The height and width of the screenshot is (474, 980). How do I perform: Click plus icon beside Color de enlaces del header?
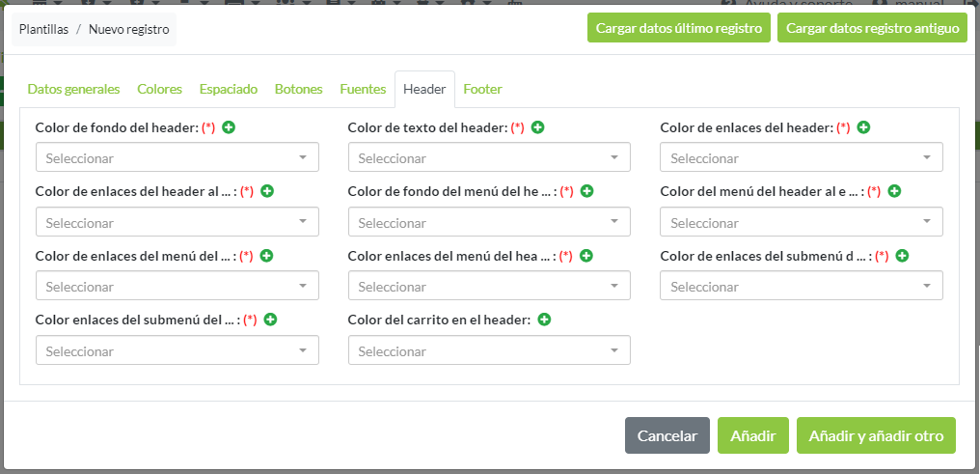point(864,127)
